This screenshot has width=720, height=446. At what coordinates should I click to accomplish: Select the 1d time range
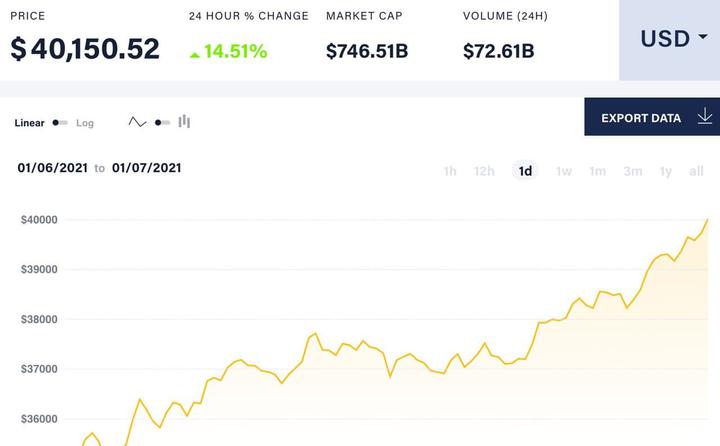(x=525, y=171)
